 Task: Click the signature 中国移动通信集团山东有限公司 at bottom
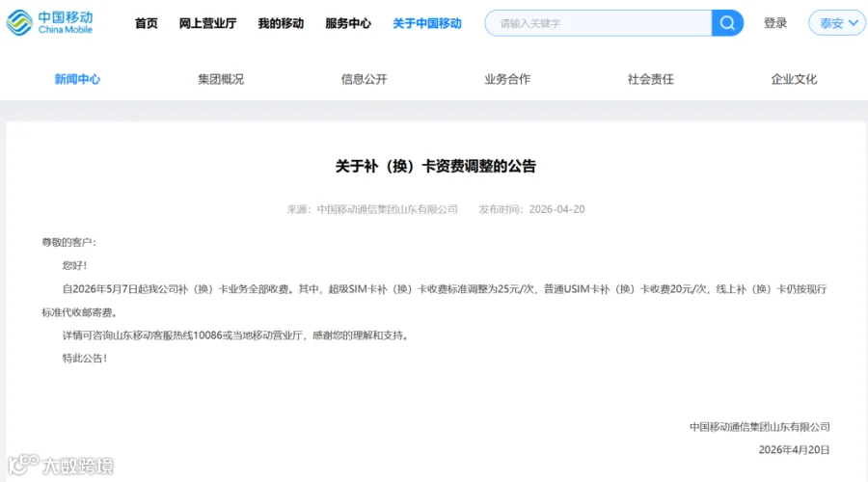(760, 427)
